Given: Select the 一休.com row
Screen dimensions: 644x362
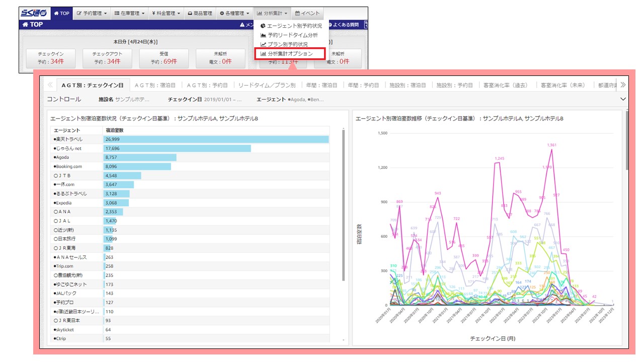Looking at the screenshot, I should [x=190, y=185].
